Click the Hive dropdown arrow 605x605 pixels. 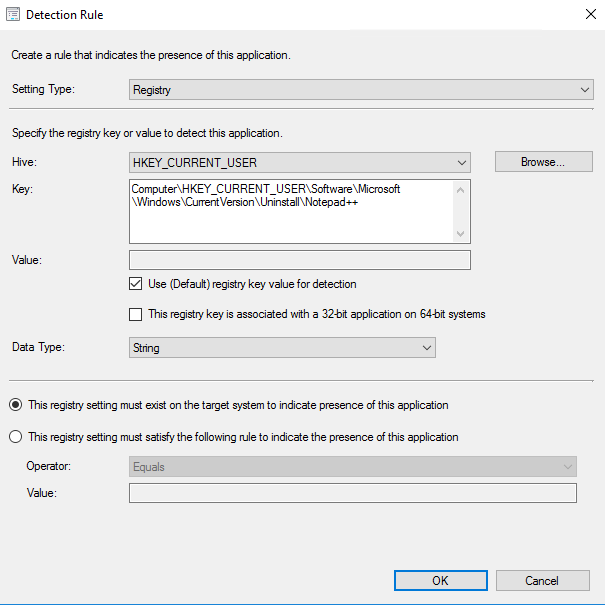460,162
